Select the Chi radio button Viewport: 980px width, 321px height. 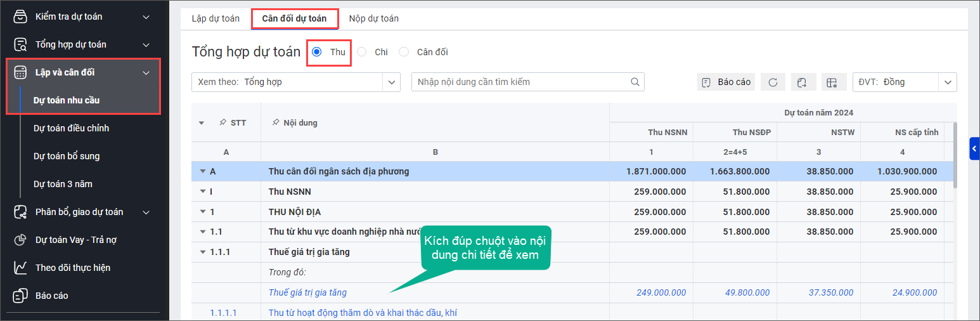pyautogui.click(x=362, y=52)
